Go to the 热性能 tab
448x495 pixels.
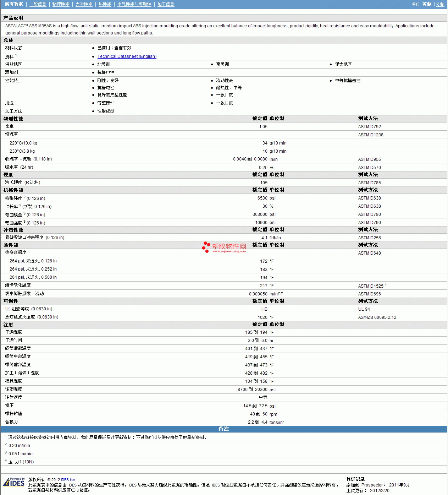[105, 4]
